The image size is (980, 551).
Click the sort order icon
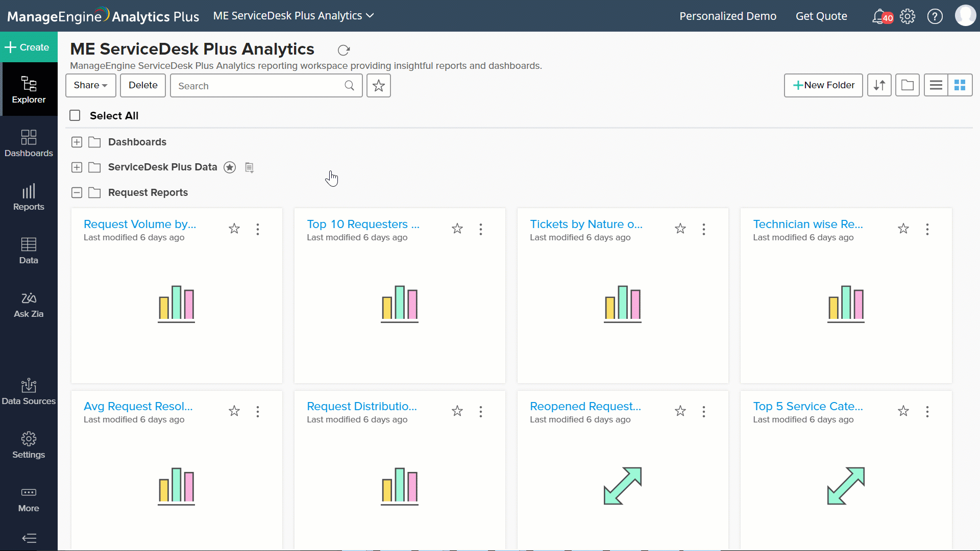[879, 85]
